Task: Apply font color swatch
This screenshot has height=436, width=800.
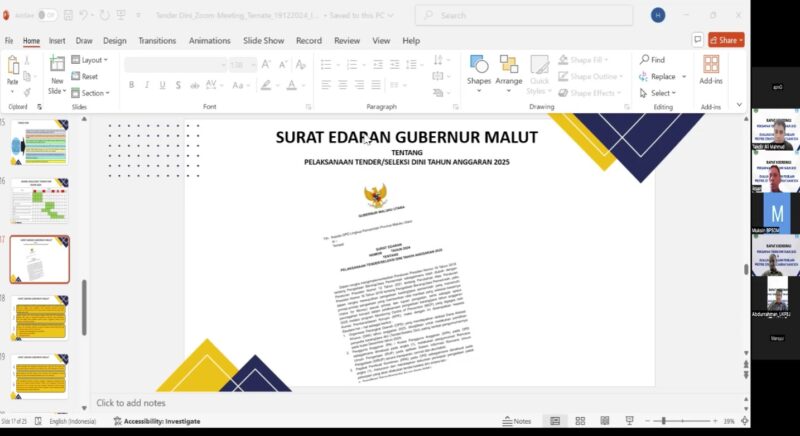Action: (291, 85)
